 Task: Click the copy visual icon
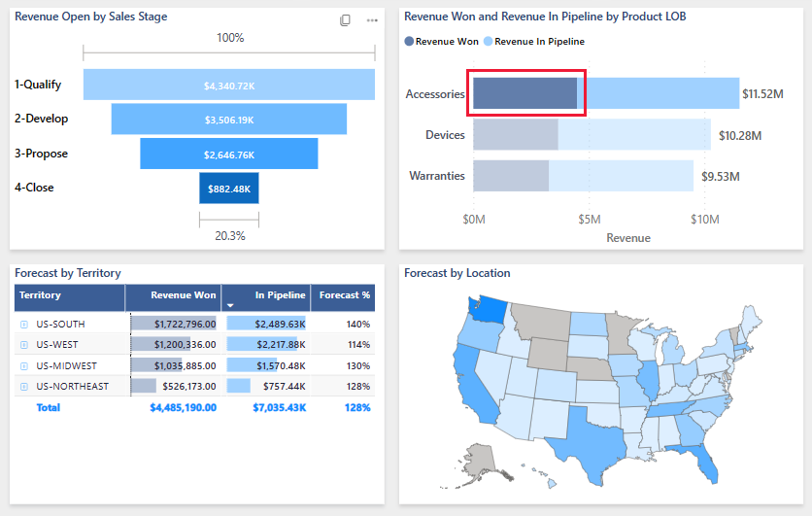[345, 20]
